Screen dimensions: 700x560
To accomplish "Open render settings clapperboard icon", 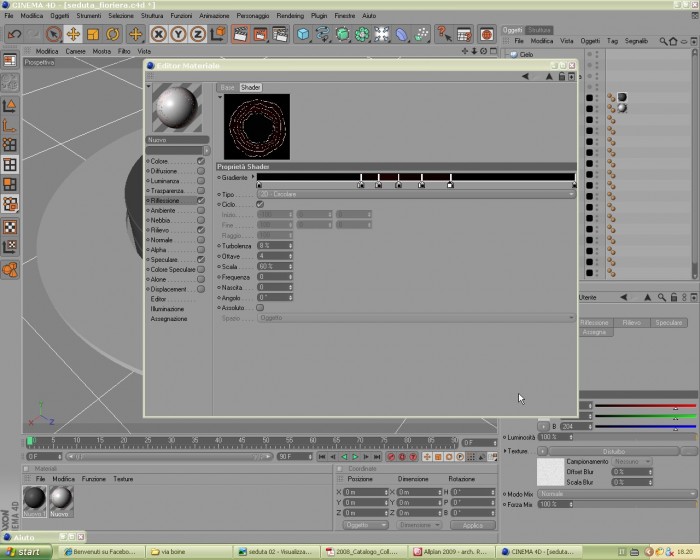I will pyautogui.click(x=280, y=34).
